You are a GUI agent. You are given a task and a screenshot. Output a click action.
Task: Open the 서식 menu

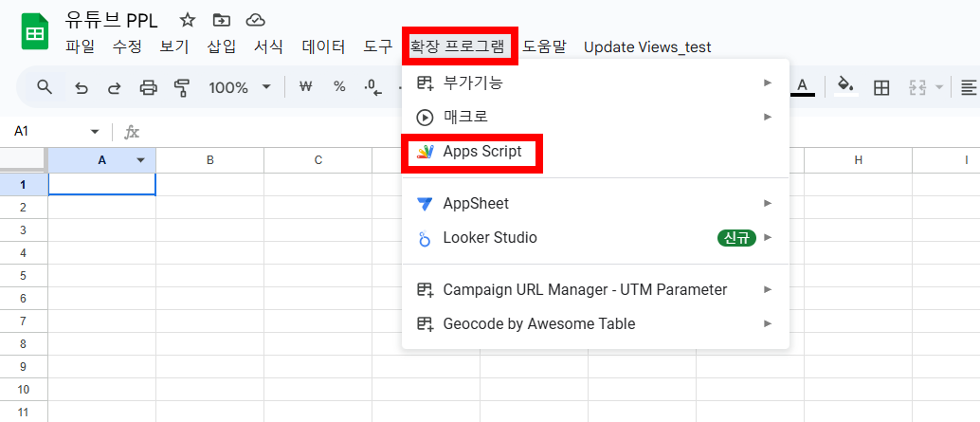tap(269, 46)
